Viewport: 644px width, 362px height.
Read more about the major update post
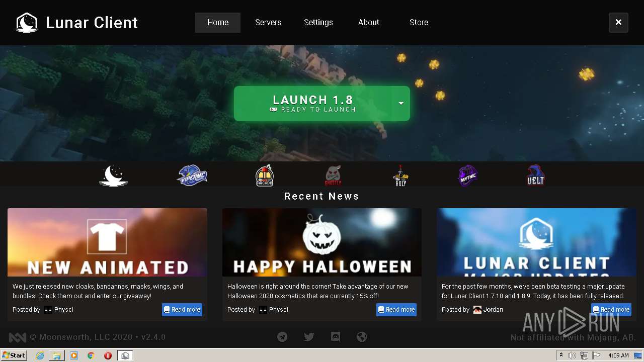pos(611,310)
